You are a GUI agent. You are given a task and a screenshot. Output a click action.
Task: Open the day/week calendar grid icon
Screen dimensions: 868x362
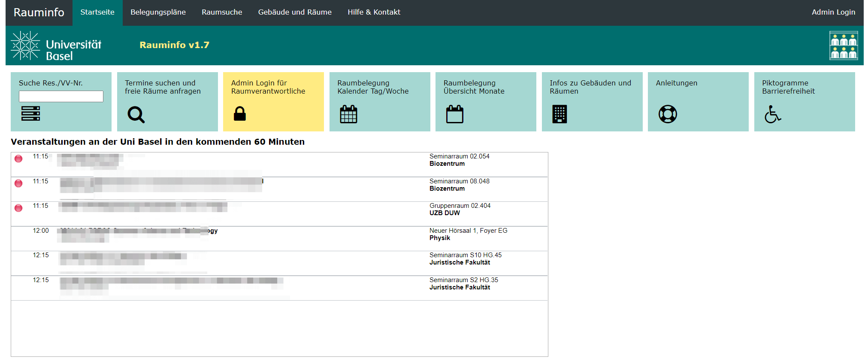tap(348, 114)
